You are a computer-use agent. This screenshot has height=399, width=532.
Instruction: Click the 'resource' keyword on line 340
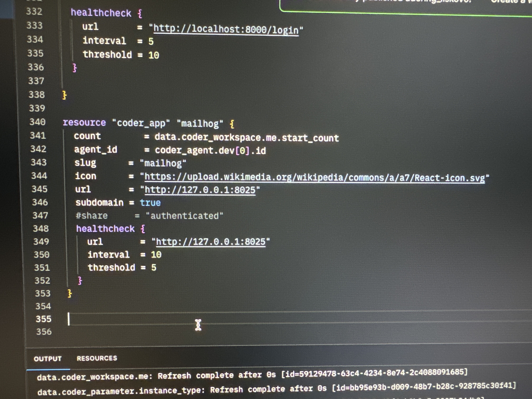click(84, 123)
